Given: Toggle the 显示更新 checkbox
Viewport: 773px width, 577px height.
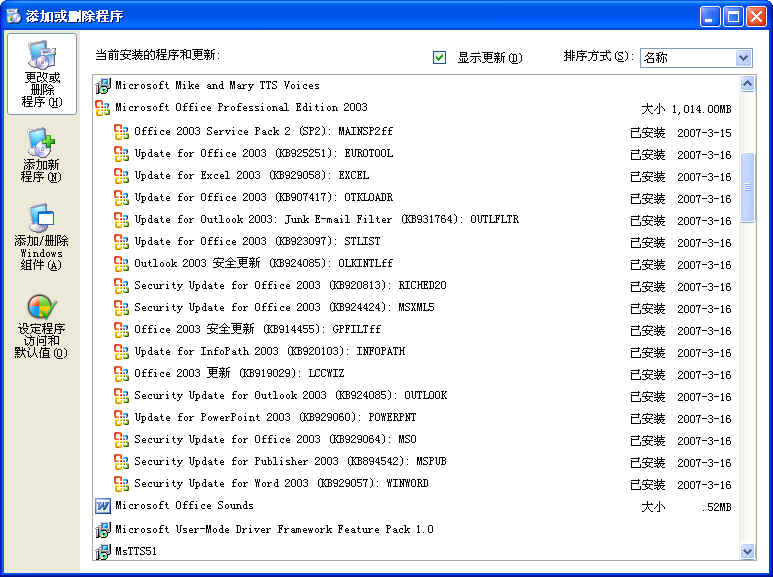Looking at the screenshot, I should 439,57.
